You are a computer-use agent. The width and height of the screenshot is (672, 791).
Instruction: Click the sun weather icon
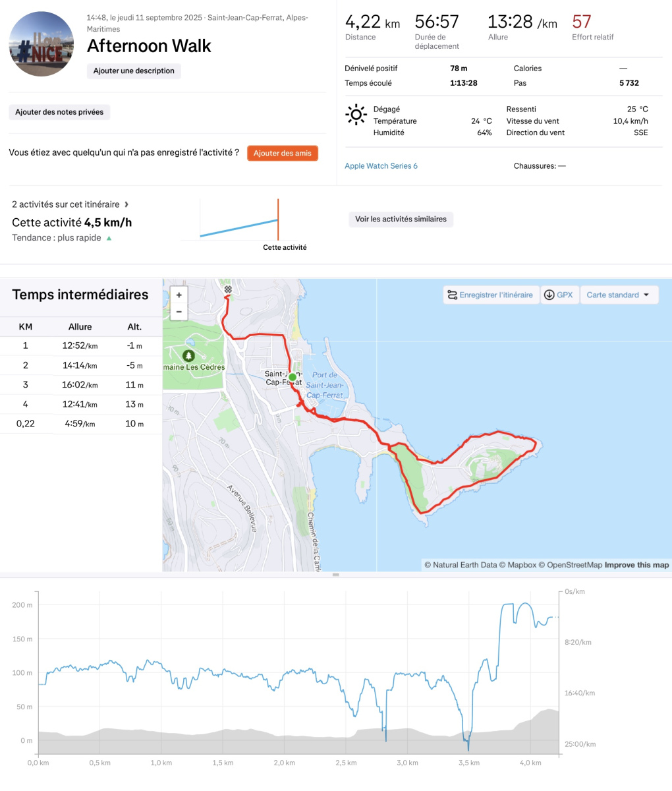coord(356,115)
